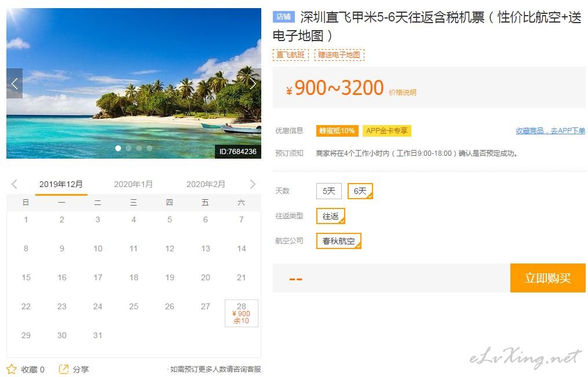
Task: Show previous photo with left arrow
Action: click(x=14, y=83)
